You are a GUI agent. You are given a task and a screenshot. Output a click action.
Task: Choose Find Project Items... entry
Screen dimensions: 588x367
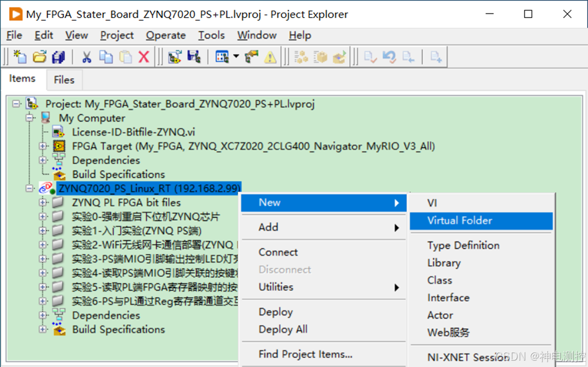(324, 354)
